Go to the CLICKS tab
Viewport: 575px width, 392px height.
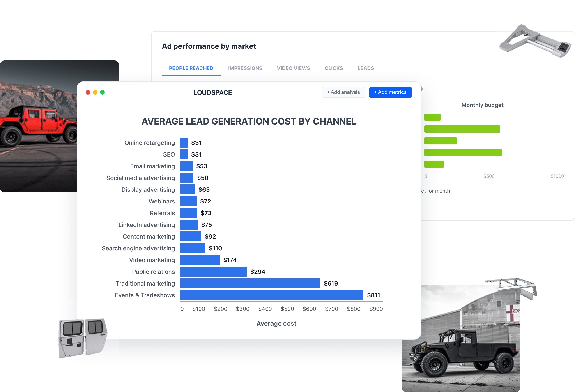pos(333,68)
